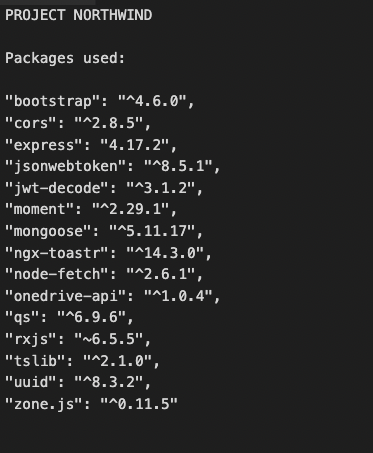The height and width of the screenshot is (453, 373).
Task: Click the uuid 8.3.2 entry
Action: pyautogui.click(x=78, y=382)
